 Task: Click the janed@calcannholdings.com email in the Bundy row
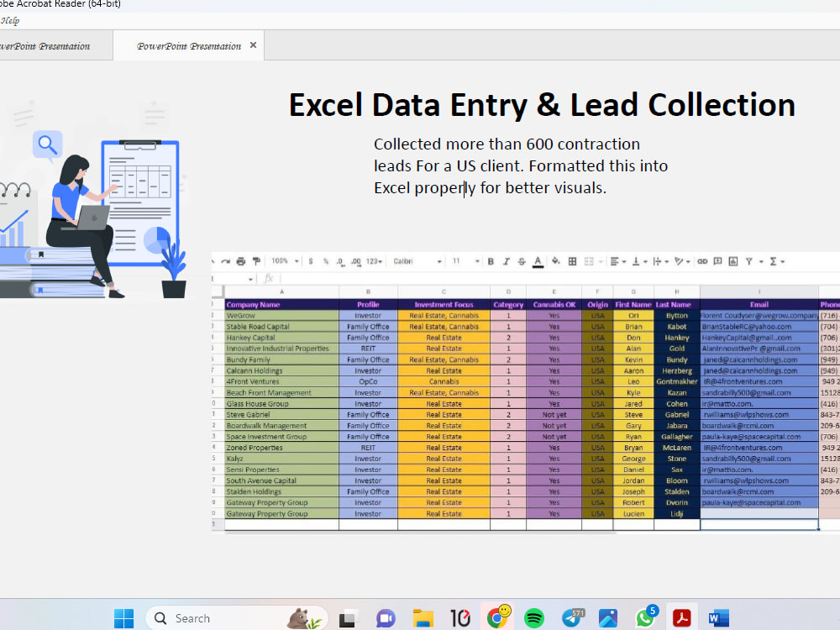click(x=759, y=360)
